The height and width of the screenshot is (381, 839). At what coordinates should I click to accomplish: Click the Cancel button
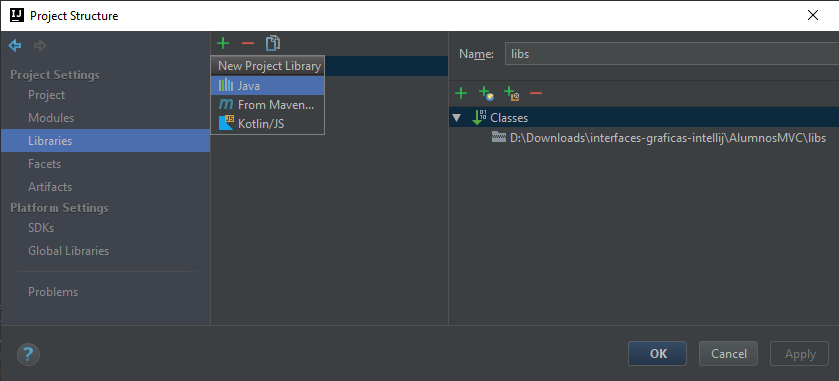[x=728, y=353]
